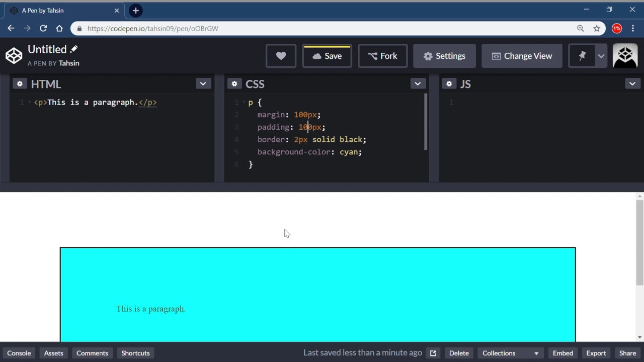Image resolution: width=644 pixels, height=362 pixels.
Task: Go forward in browser history
Action: click(x=27, y=29)
